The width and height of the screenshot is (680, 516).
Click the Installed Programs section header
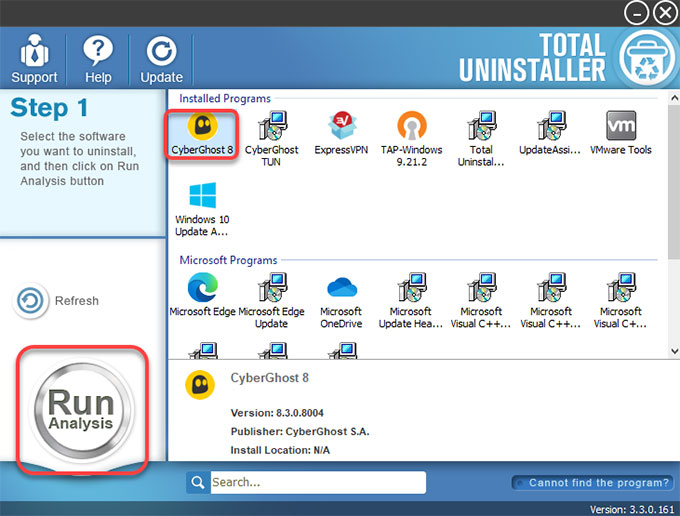point(225,98)
